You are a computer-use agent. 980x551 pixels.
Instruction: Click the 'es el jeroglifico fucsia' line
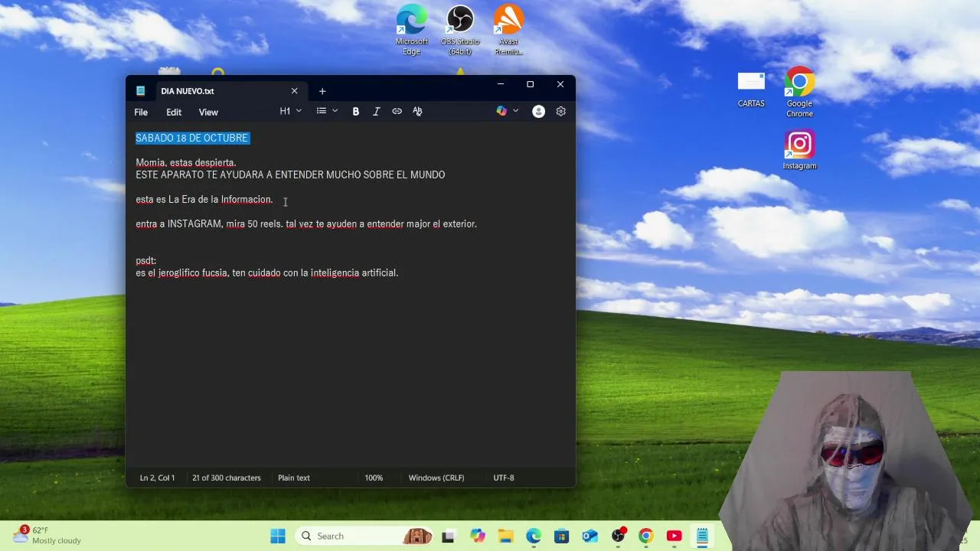click(267, 272)
